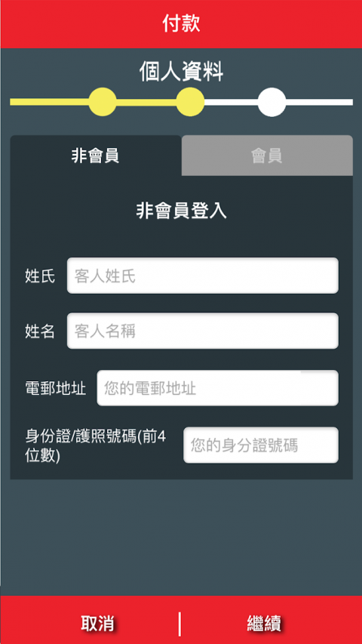The width and height of the screenshot is (362, 644).
Task: Focus the 客人名稱 given name field
Action: pyautogui.click(x=203, y=331)
